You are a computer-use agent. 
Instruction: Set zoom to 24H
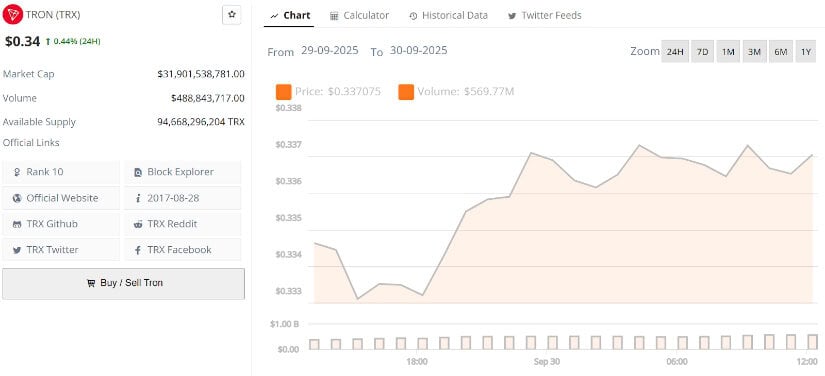tap(675, 52)
